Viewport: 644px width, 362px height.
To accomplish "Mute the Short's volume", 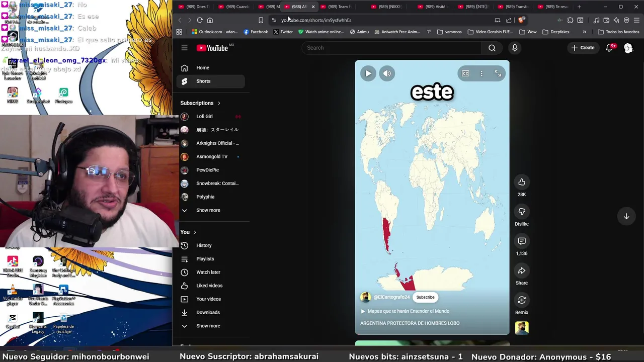I will click(387, 73).
